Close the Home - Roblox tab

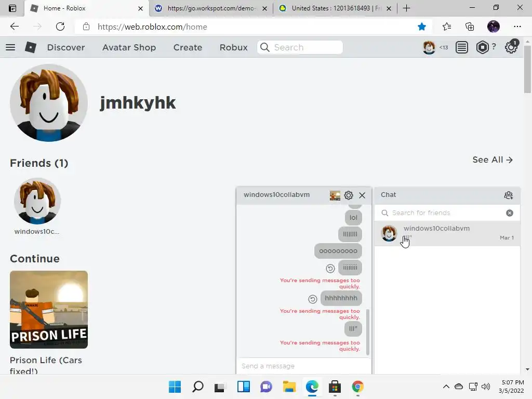[x=140, y=8]
